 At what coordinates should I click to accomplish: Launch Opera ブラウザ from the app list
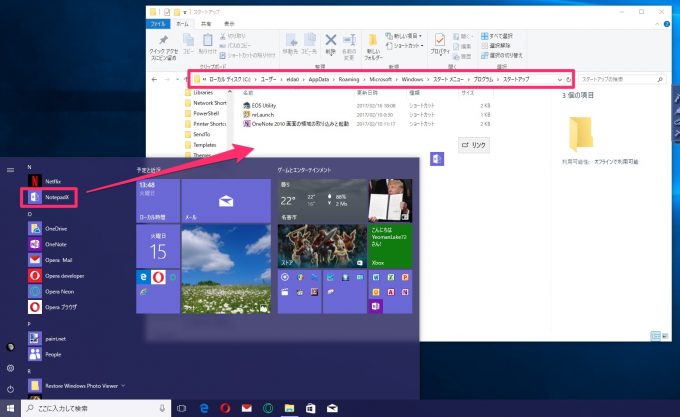coord(53,307)
